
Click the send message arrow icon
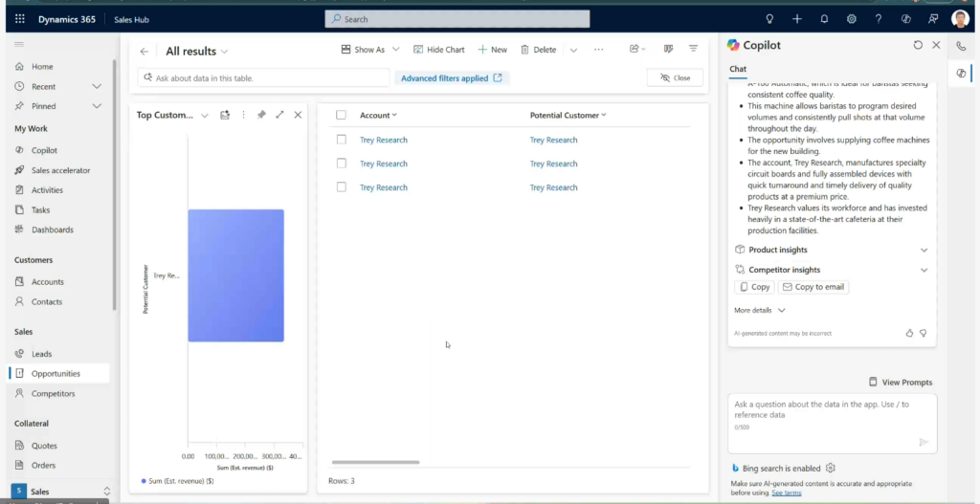click(924, 442)
